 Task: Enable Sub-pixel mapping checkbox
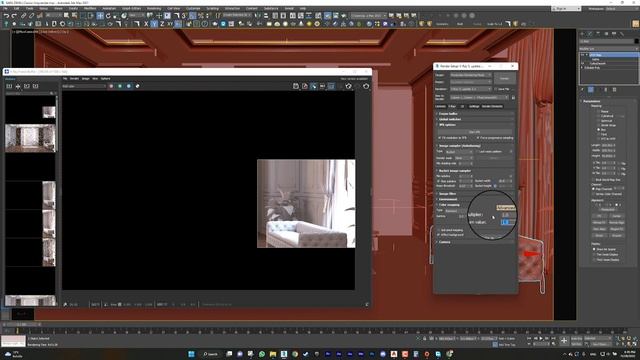tap(439, 230)
